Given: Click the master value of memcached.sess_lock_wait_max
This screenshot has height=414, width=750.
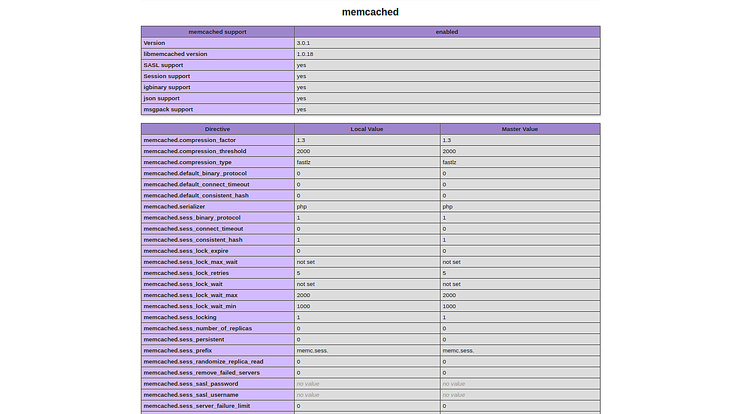Looking at the screenshot, I should [x=450, y=295].
